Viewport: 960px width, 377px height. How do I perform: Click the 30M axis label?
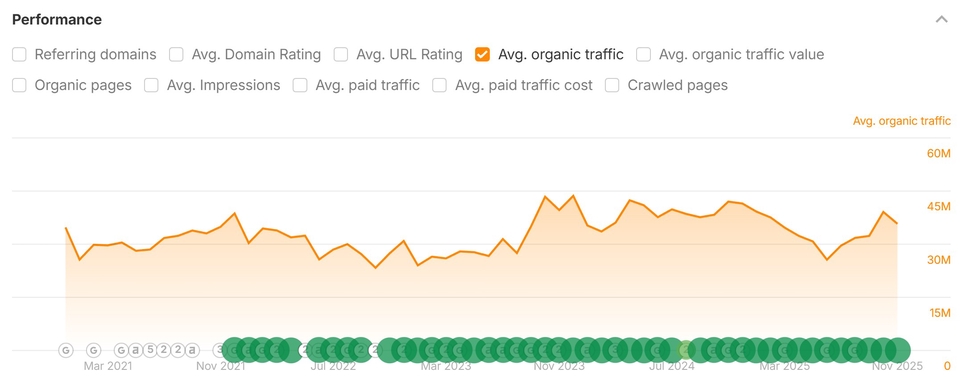939,260
